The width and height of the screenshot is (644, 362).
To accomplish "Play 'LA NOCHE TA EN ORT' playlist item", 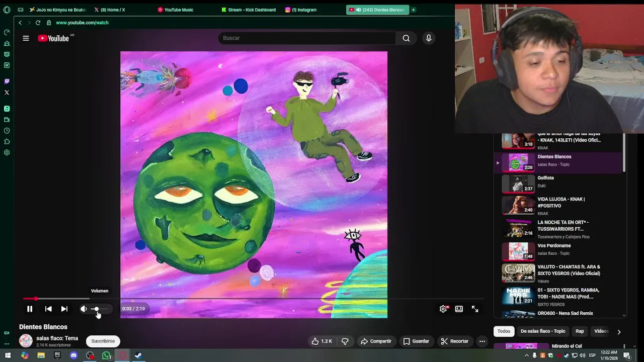I will coord(558,229).
